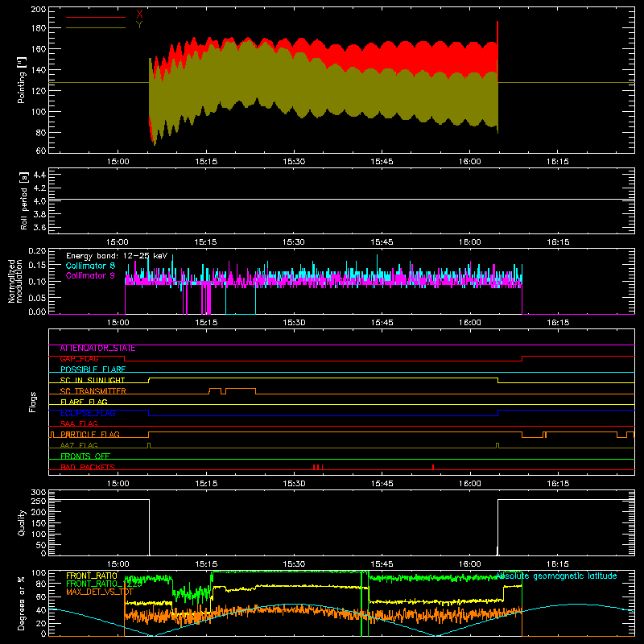Click the 16:15 time label under Pointing plot
This screenshot has height=644, width=644.
(558, 162)
